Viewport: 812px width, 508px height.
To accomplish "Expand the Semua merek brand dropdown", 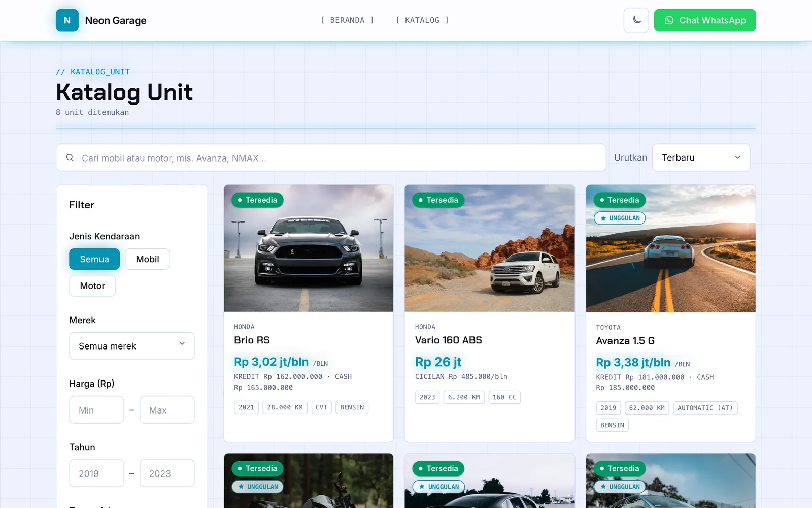I will (132, 346).
